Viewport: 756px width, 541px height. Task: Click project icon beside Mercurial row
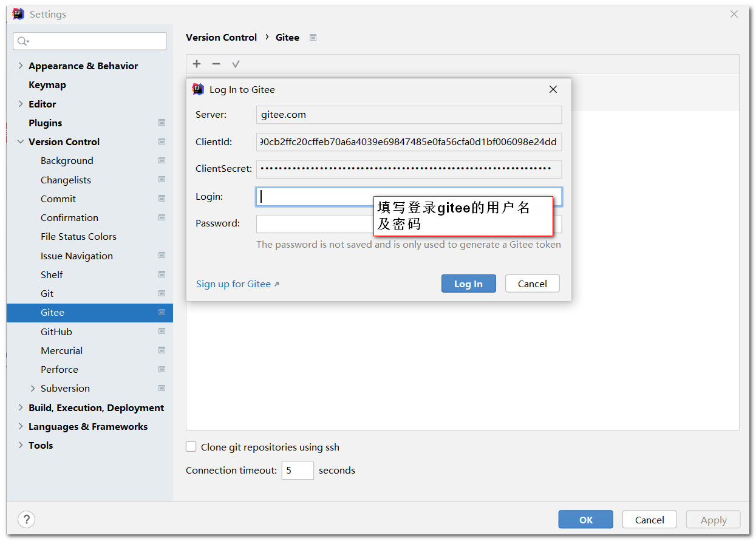click(162, 350)
